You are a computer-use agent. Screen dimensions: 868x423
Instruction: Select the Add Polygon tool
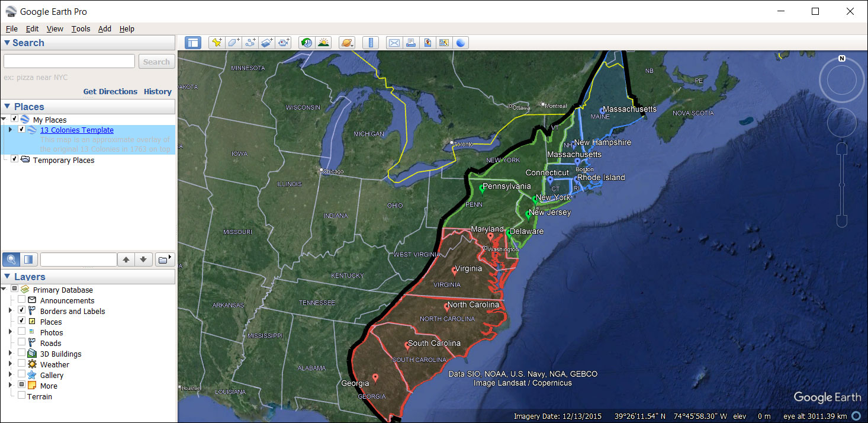pos(234,43)
